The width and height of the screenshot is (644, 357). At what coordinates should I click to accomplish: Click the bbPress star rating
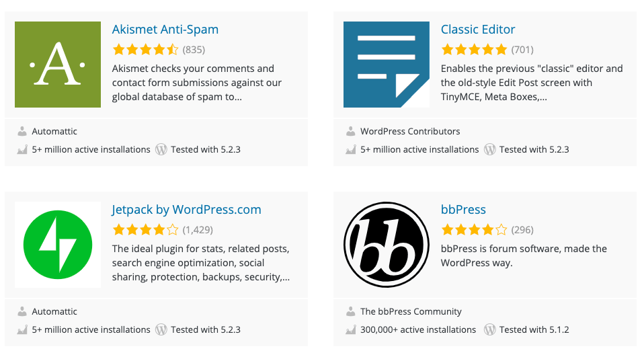pyautogui.click(x=474, y=229)
